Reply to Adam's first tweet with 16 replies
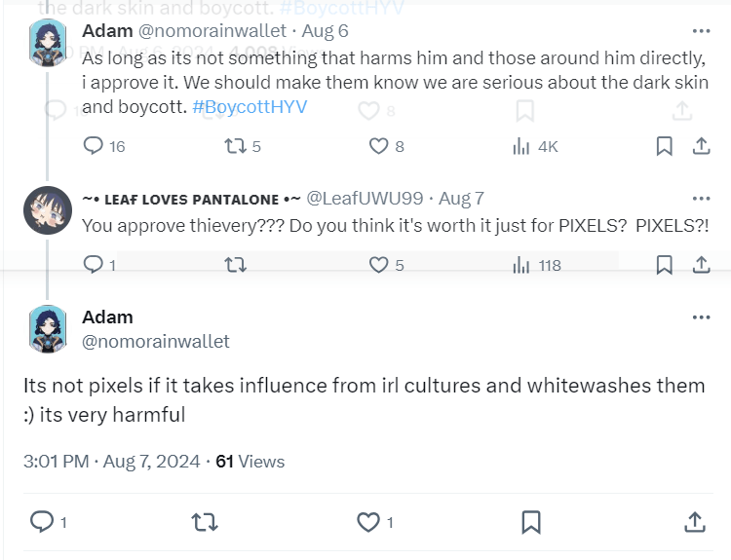The width and height of the screenshot is (731, 560). click(x=94, y=146)
